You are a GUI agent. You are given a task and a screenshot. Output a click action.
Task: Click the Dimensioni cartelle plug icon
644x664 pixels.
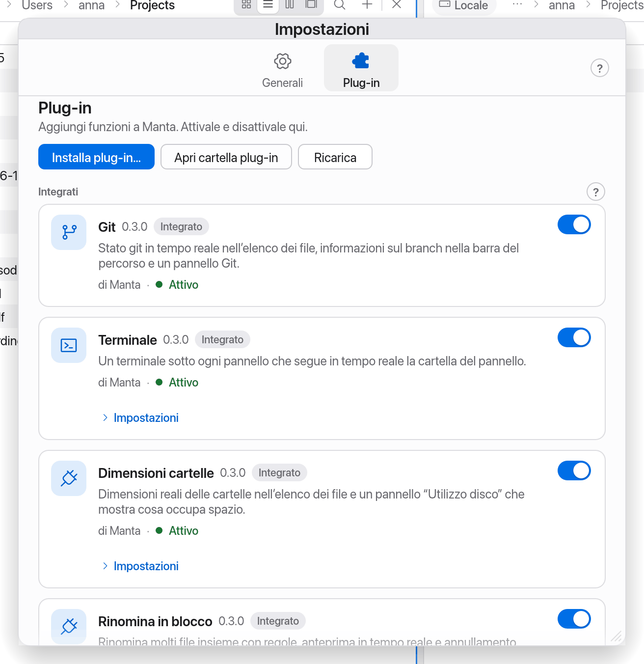coord(69,478)
